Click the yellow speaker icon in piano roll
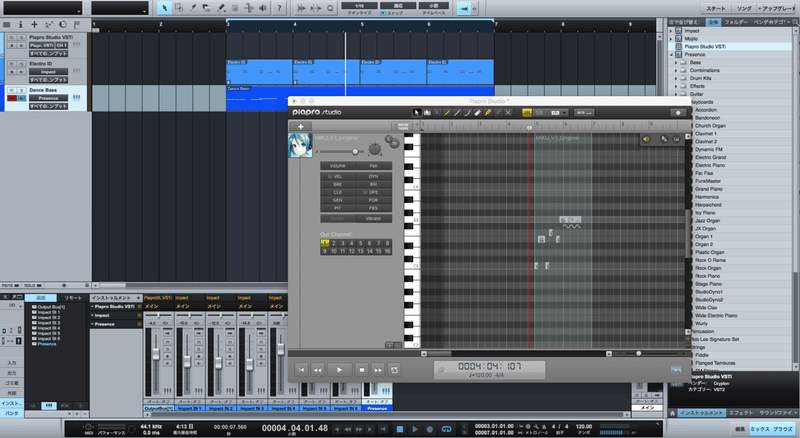The width and height of the screenshot is (800, 438). coord(646,139)
